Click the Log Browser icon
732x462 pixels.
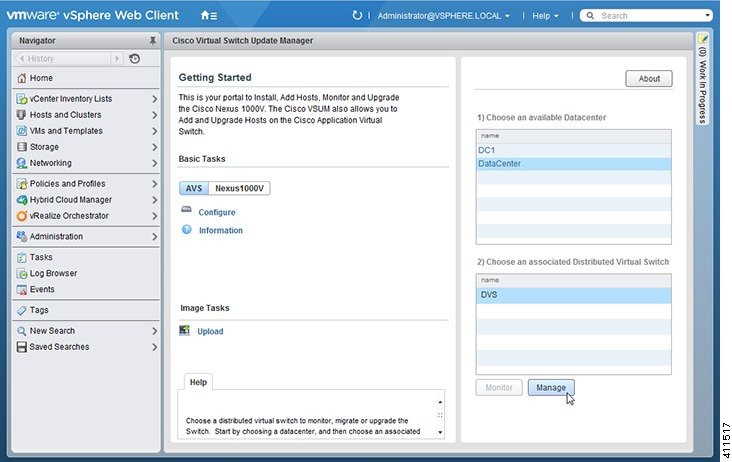click(21, 273)
